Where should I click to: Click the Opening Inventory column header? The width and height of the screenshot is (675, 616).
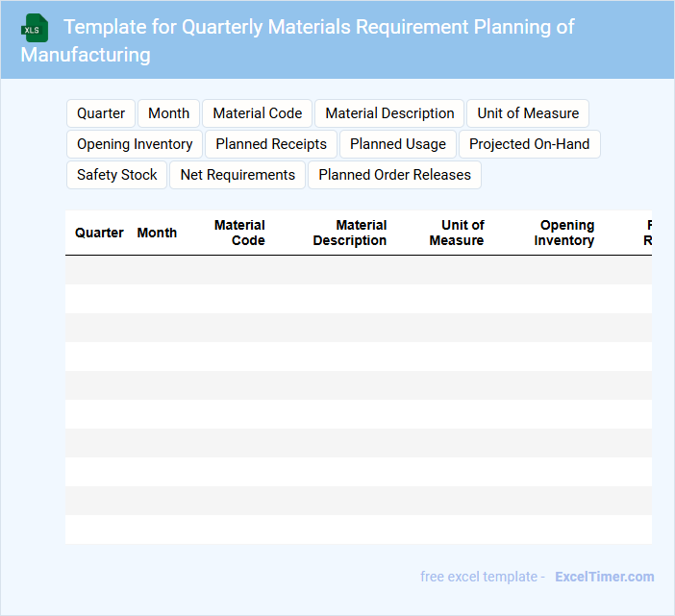564,233
